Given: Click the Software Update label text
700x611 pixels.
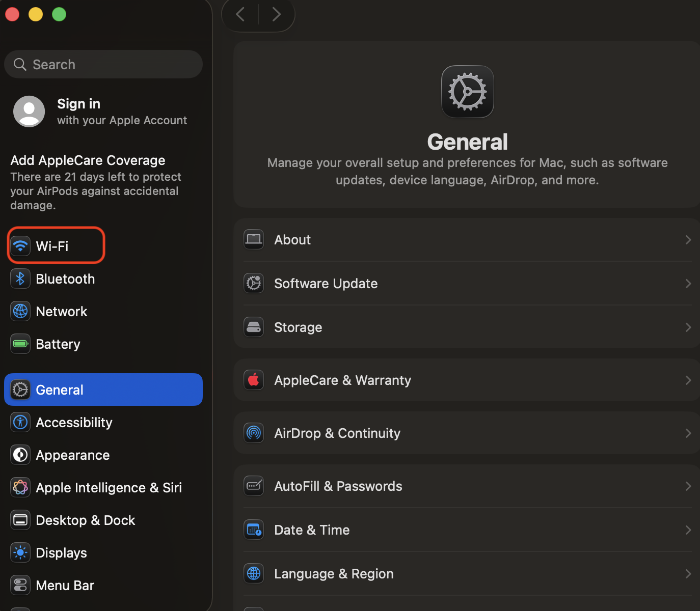Looking at the screenshot, I should coord(326,283).
